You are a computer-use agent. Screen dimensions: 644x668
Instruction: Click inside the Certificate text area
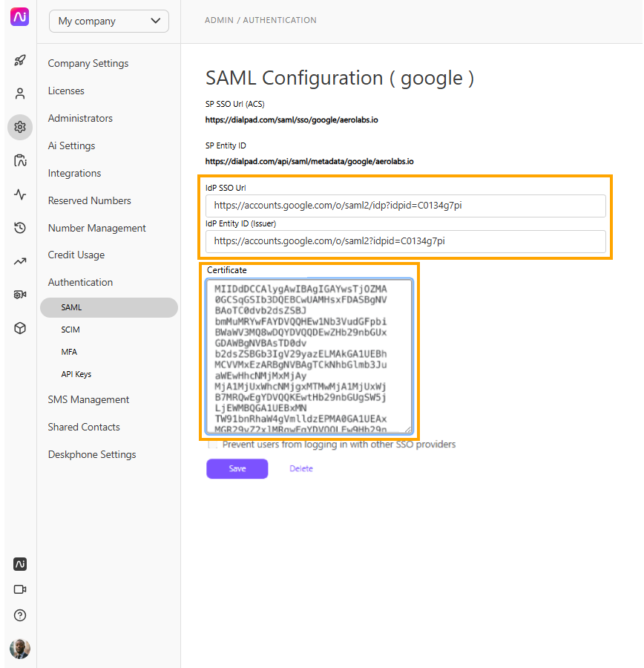[x=309, y=356]
